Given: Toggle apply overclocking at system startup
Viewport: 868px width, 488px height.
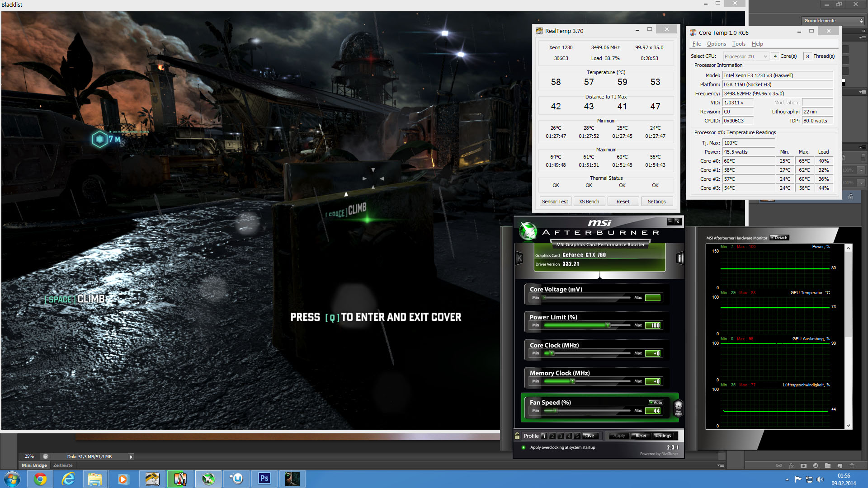Looking at the screenshot, I should coord(524,447).
